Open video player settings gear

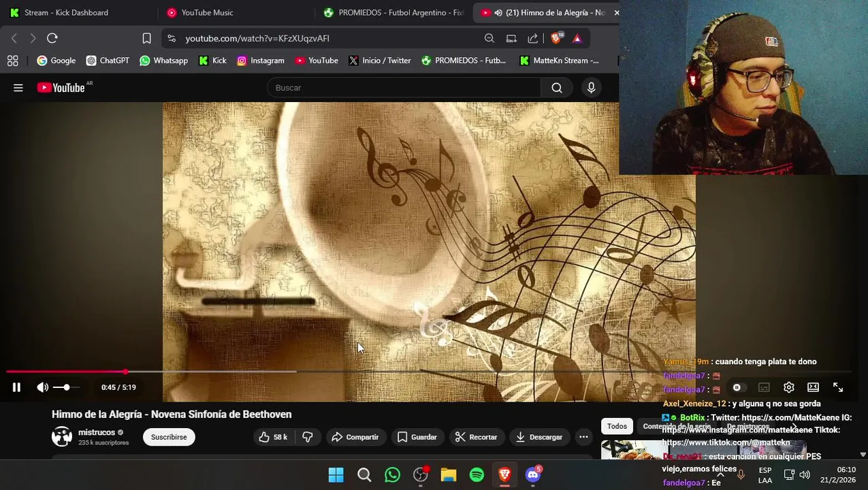[x=788, y=387]
